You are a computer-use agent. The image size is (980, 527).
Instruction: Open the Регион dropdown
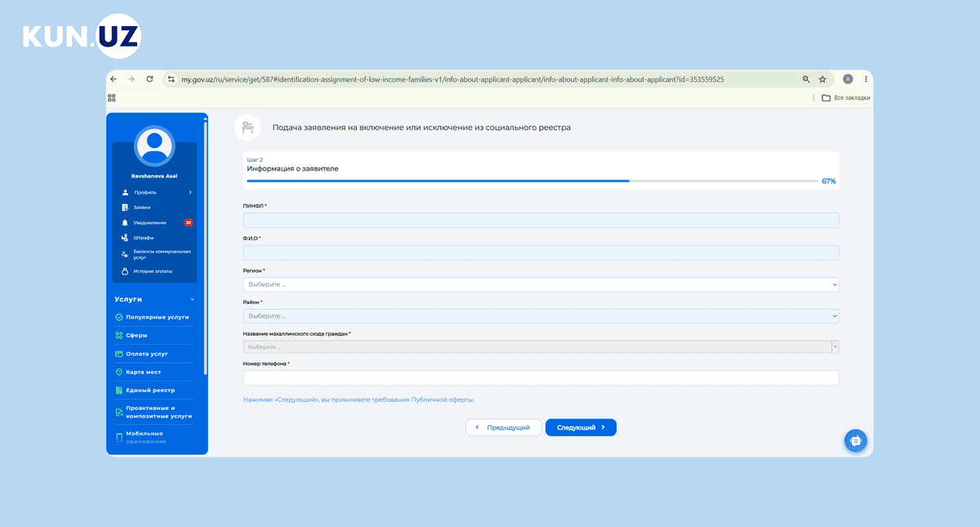coord(541,284)
